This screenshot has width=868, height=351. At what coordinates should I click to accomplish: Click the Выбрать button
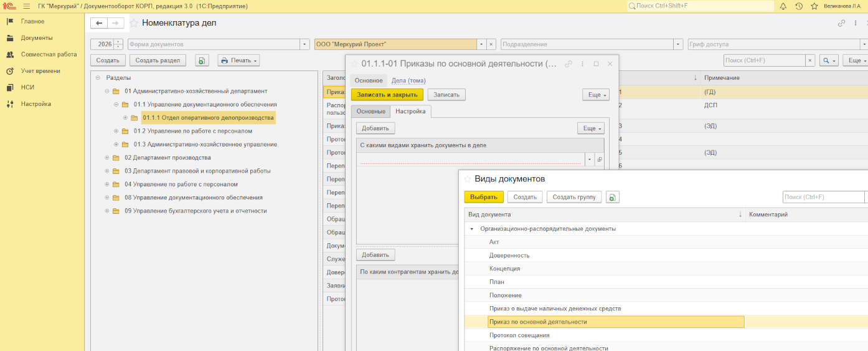(x=483, y=197)
